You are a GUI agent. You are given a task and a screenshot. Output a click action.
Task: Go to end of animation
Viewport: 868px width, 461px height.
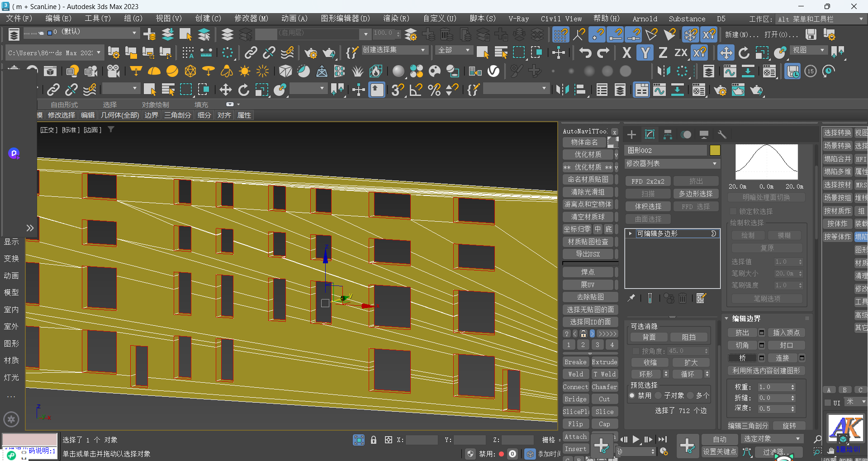[x=663, y=439]
